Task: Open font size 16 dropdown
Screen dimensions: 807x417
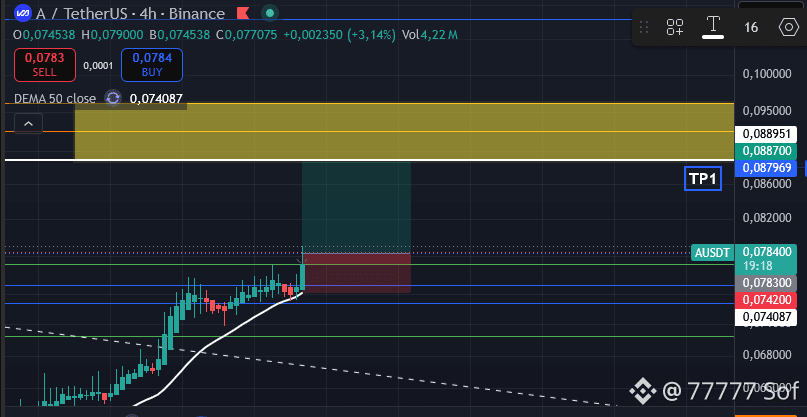Action: click(751, 27)
